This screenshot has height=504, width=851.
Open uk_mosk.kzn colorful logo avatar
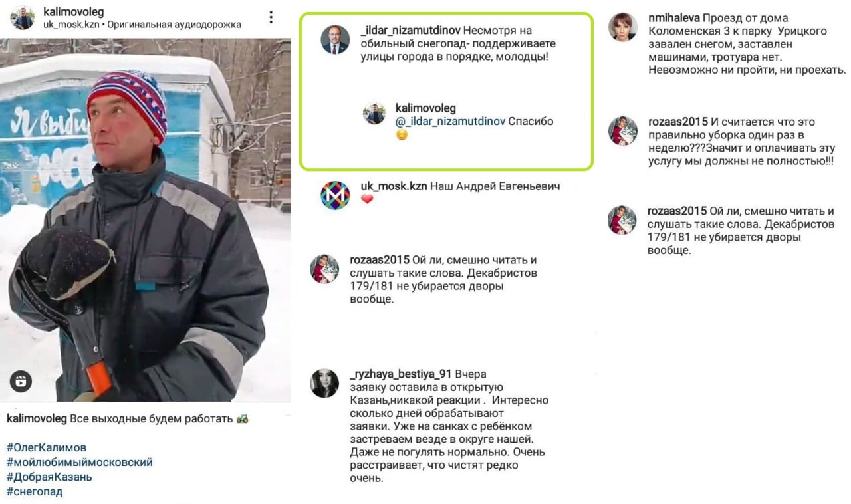click(x=335, y=195)
